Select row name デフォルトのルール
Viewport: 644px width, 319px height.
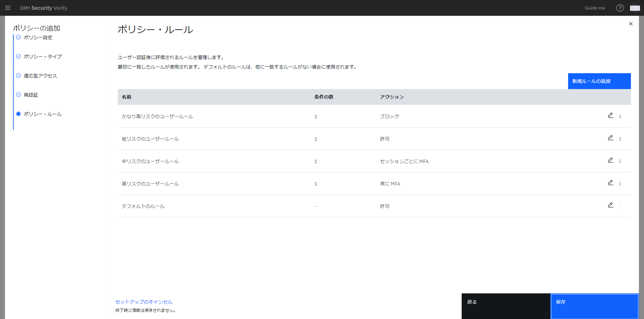tap(143, 206)
